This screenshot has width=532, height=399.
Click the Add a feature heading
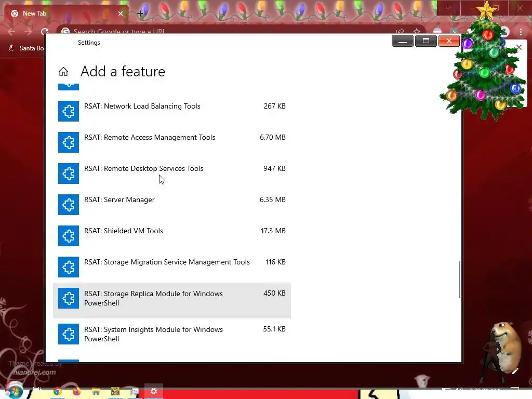point(123,72)
